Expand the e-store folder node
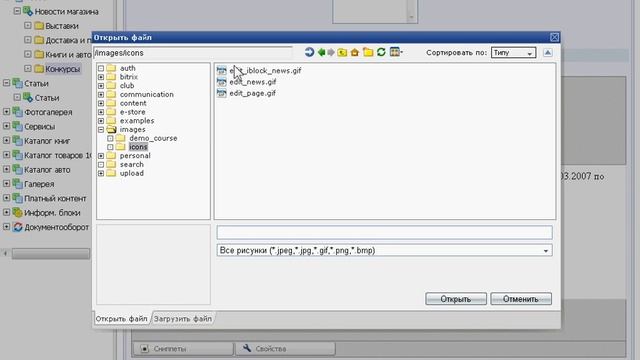 (x=101, y=112)
